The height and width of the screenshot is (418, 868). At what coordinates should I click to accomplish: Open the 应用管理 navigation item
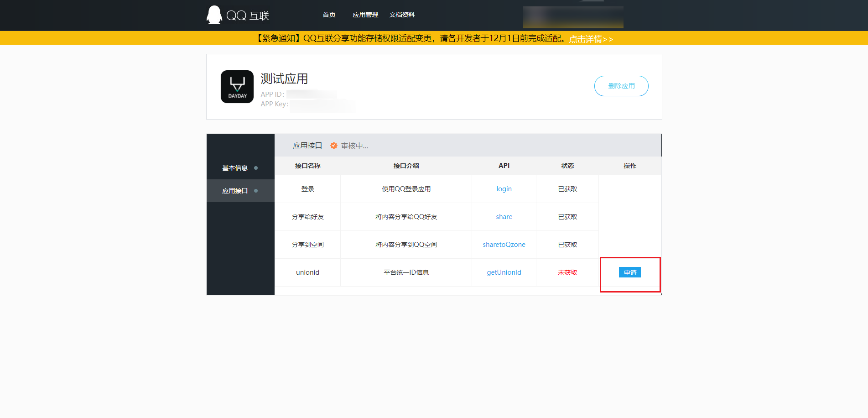point(365,15)
